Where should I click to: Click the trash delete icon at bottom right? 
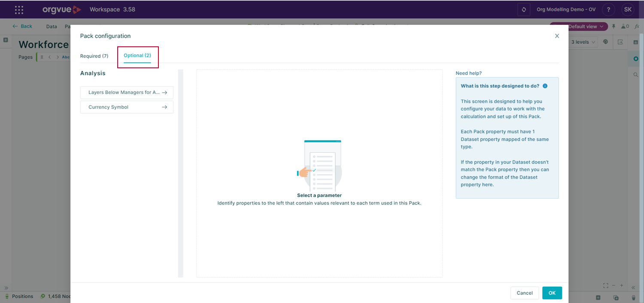coord(633,297)
